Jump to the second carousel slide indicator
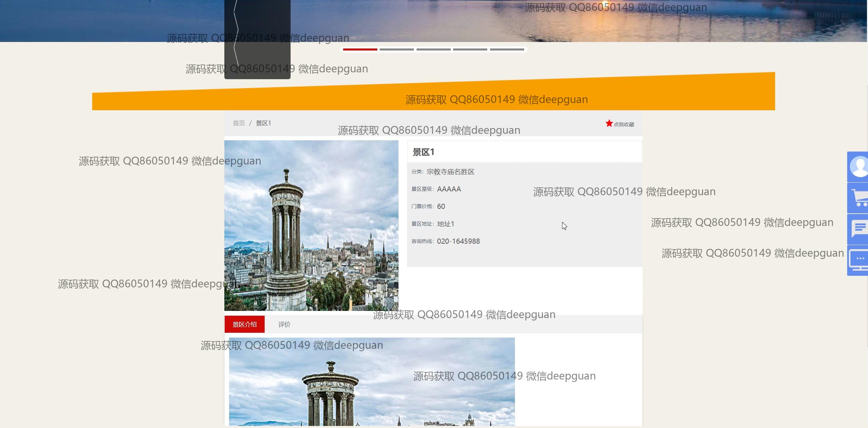Screen dimensions: 868x428 tap(396, 49)
